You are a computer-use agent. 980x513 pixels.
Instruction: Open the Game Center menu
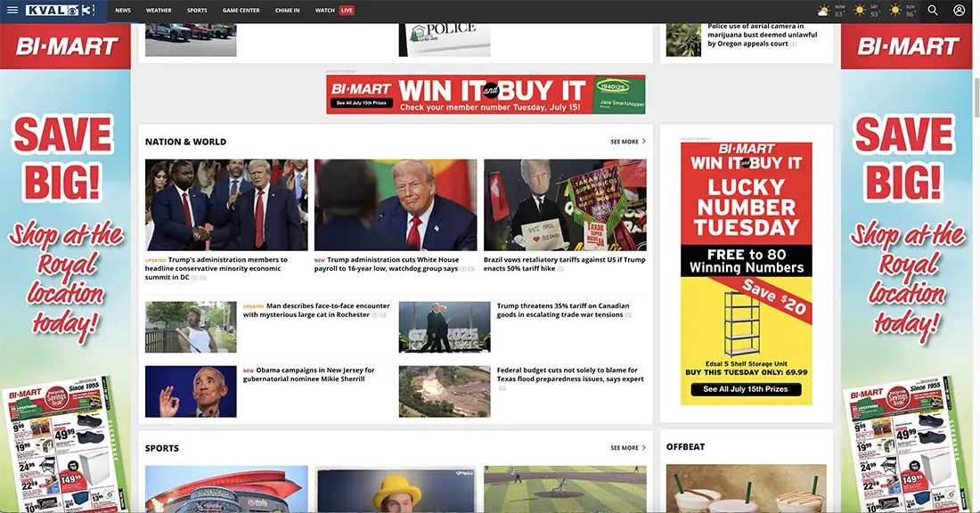click(241, 11)
